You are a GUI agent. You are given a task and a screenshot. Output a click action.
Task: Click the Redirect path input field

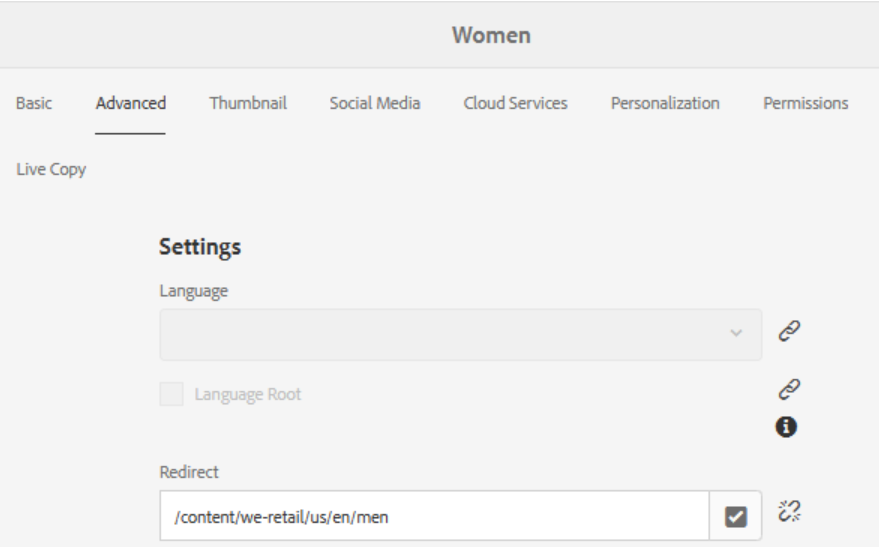[x=434, y=516]
